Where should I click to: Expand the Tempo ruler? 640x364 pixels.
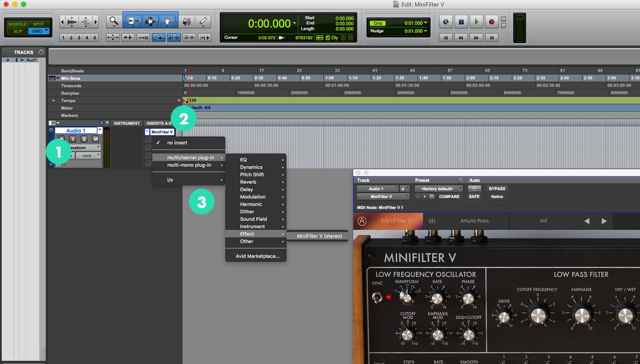(53, 101)
